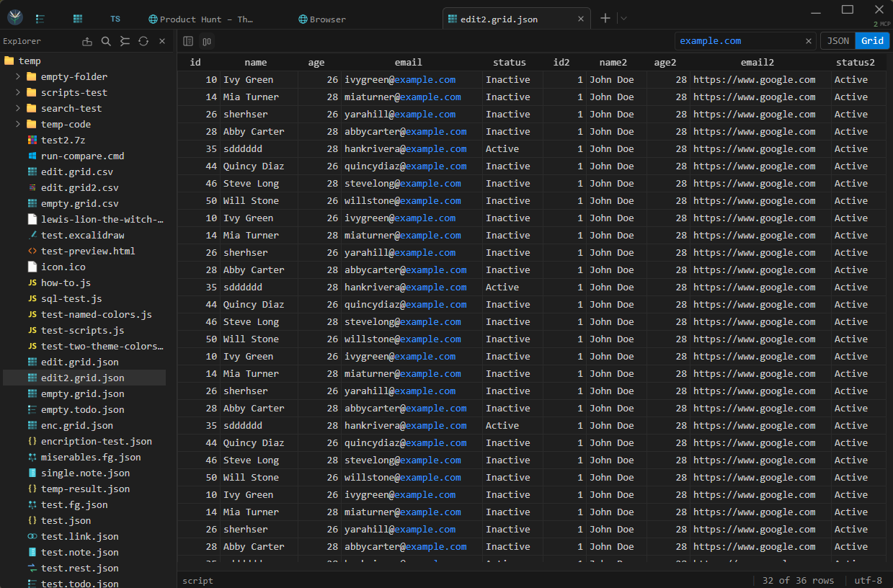Refresh the Explorer file tree

point(143,41)
